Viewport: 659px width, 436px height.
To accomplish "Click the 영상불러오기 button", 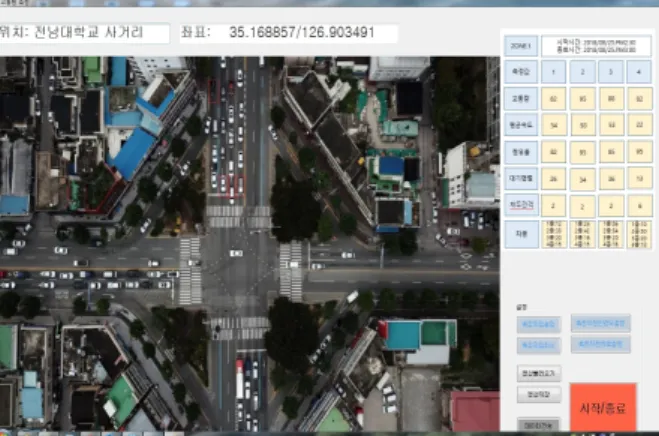I will coord(538,373).
